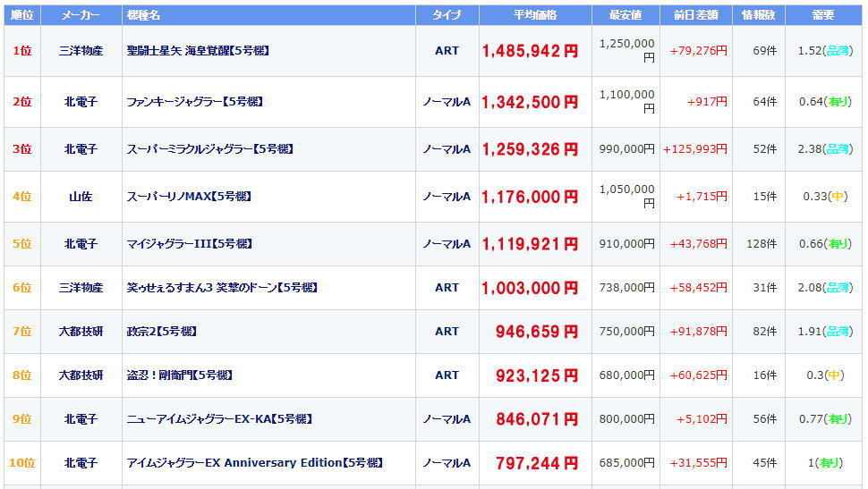Open 政宗2【5号機】 machine link
This screenshot has width=868, height=489.
tap(162, 332)
